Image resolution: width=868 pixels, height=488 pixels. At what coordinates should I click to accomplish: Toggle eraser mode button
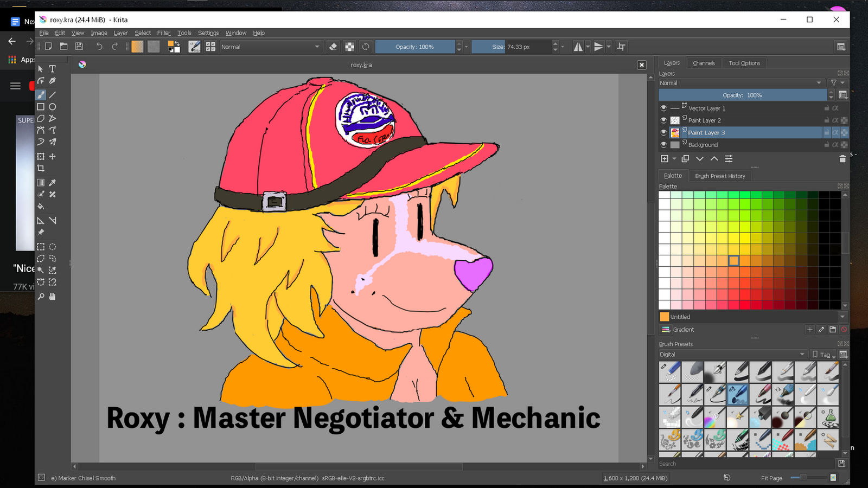pyautogui.click(x=333, y=47)
